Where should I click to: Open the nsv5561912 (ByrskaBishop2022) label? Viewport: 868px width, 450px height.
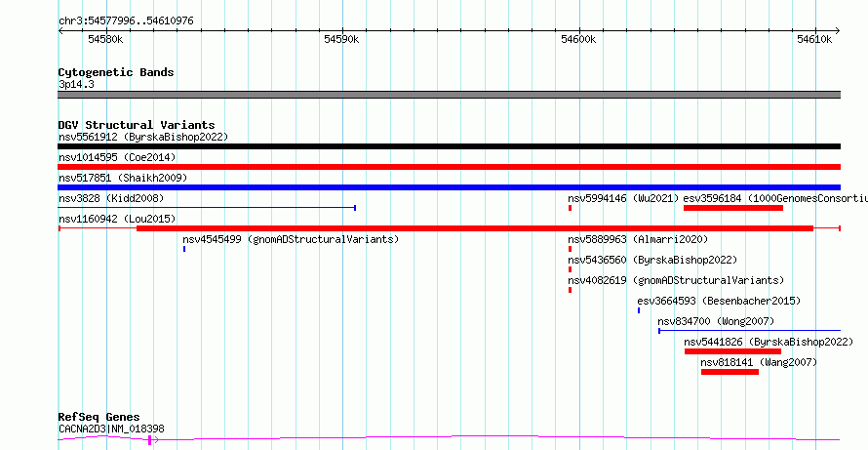[x=143, y=137]
